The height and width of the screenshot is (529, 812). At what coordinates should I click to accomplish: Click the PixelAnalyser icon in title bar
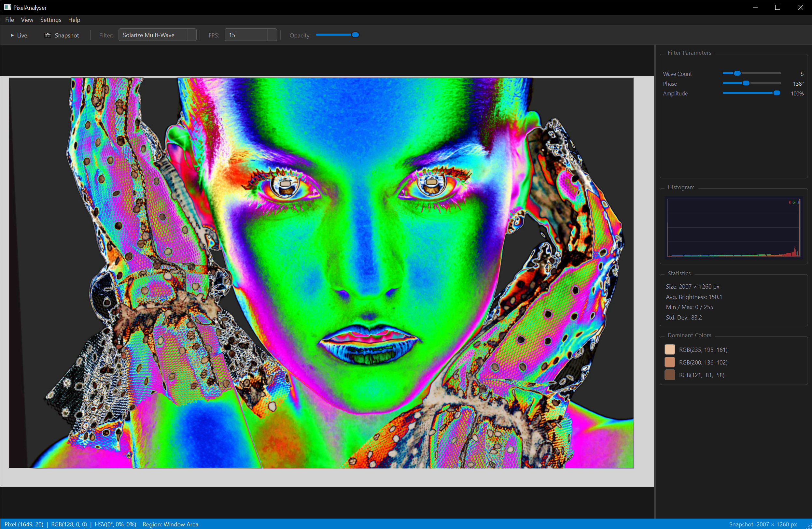pyautogui.click(x=7, y=7)
